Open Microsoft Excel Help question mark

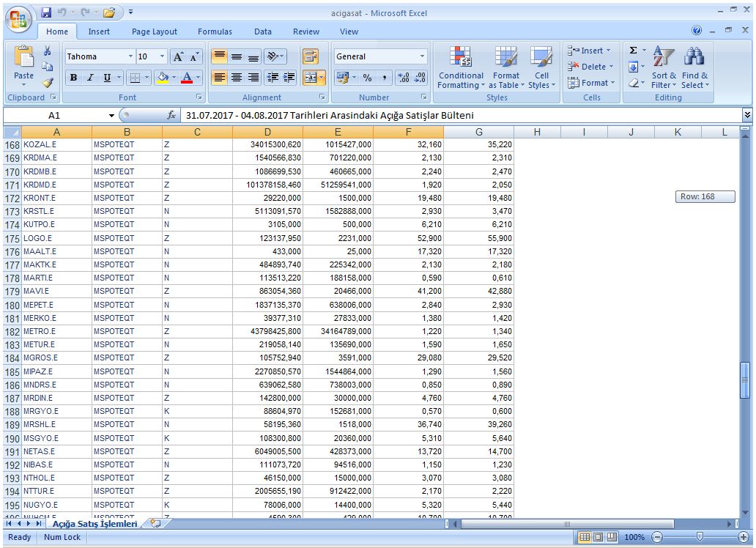point(697,30)
